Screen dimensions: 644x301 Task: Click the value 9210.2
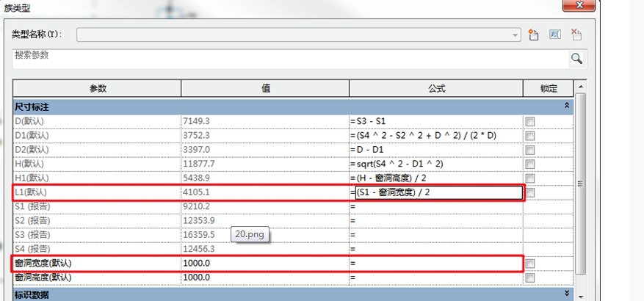coord(196,206)
